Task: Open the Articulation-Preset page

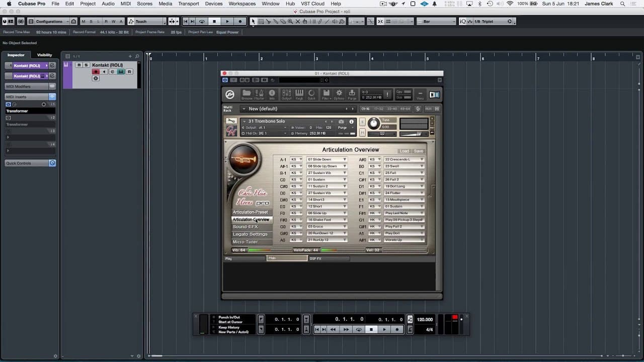Action: click(252, 212)
